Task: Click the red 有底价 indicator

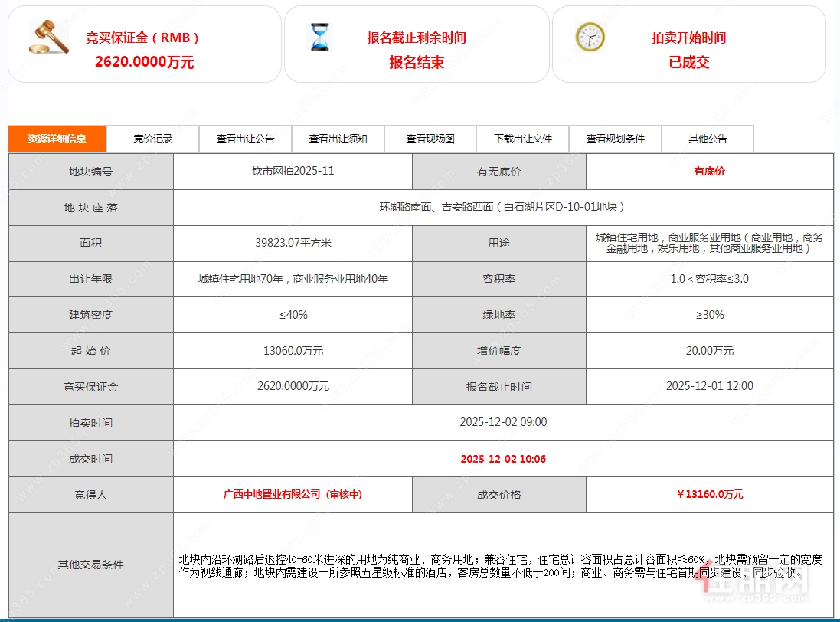Action: point(708,172)
